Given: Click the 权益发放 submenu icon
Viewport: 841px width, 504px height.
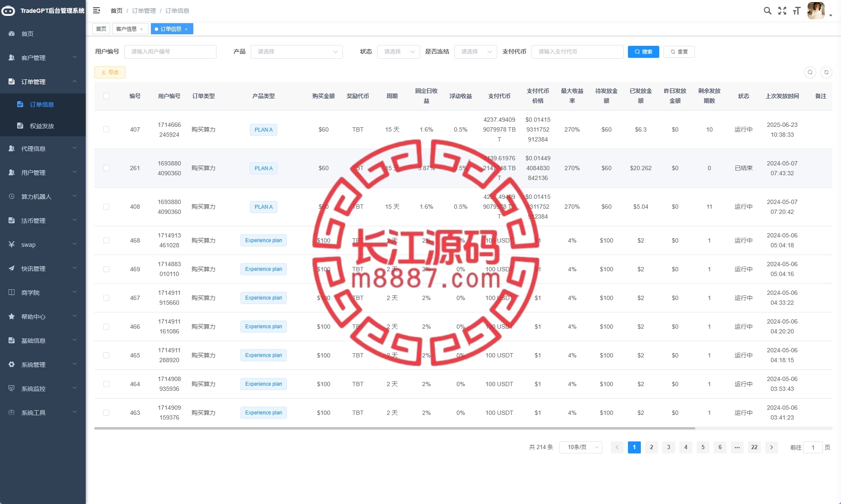Looking at the screenshot, I should 20,126.
